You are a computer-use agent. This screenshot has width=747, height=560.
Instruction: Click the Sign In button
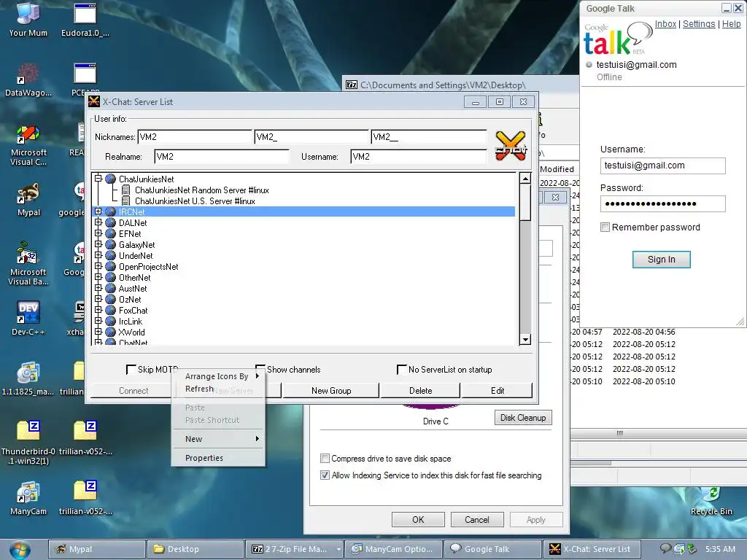pos(661,260)
